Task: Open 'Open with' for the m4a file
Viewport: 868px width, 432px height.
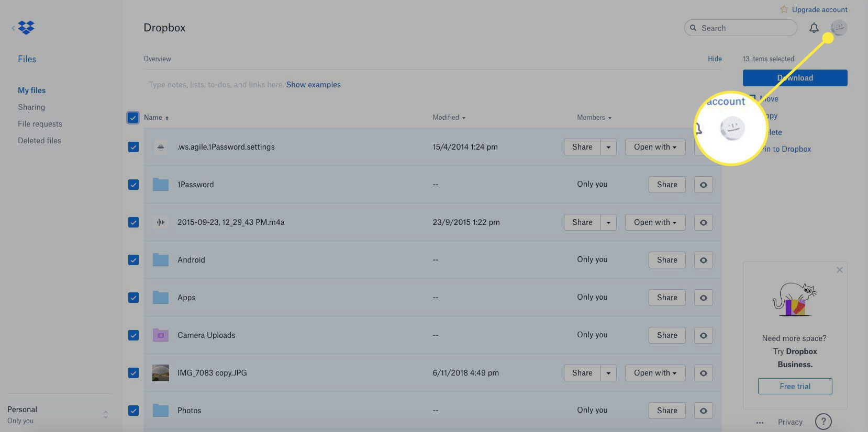Action: 655,222
